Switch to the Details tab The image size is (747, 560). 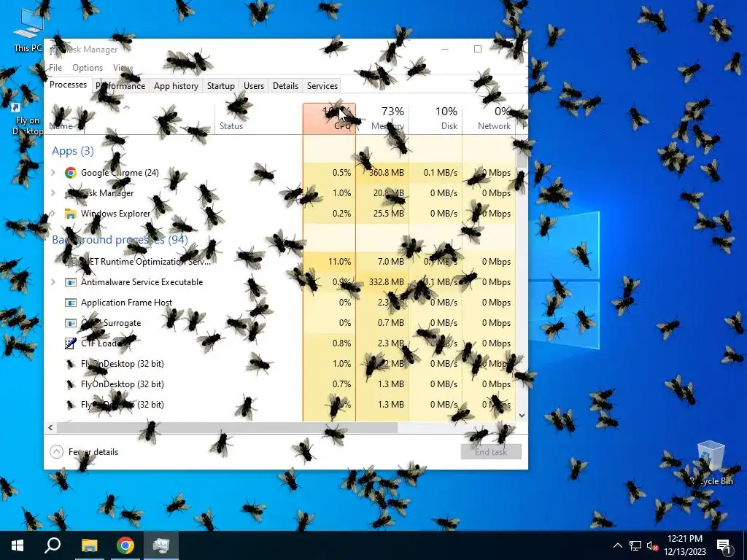[285, 86]
